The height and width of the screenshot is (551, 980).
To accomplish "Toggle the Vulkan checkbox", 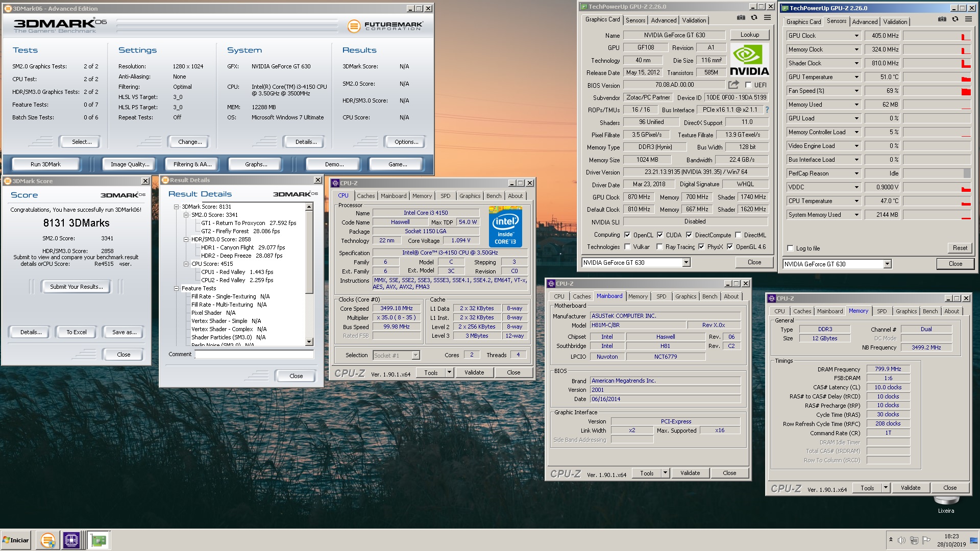I will coord(627,247).
